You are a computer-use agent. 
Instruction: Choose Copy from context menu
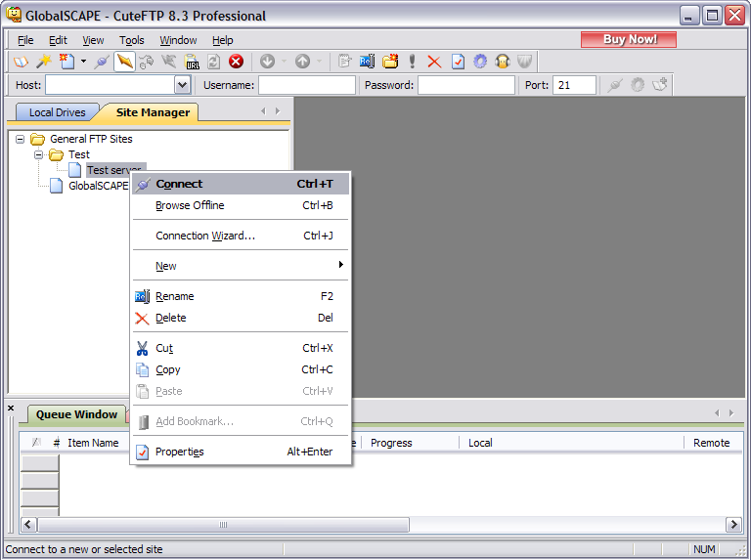point(241,369)
